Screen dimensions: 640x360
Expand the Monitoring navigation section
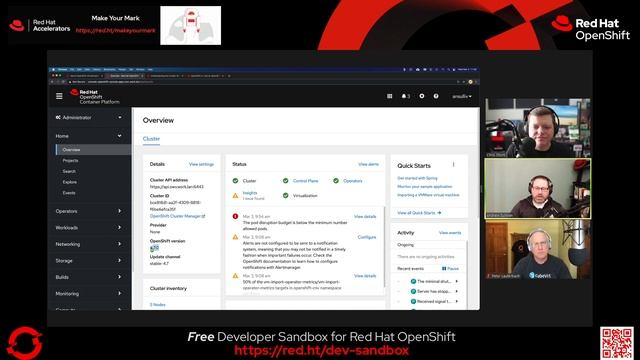89,293
